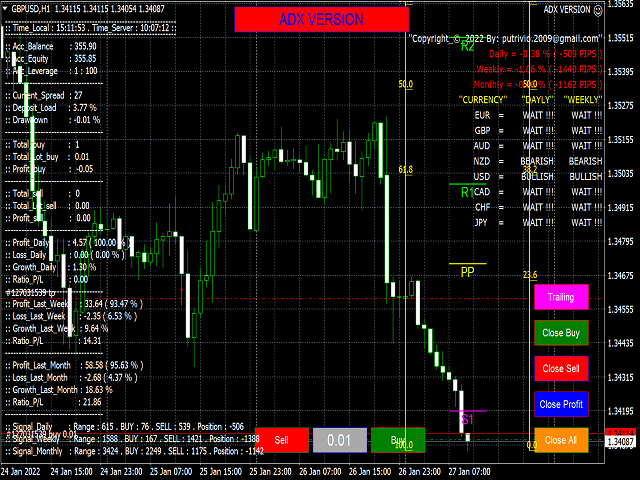Click the red ADX VERSION banner
The width and height of the screenshot is (640, 480).
[x=322, y=19]
